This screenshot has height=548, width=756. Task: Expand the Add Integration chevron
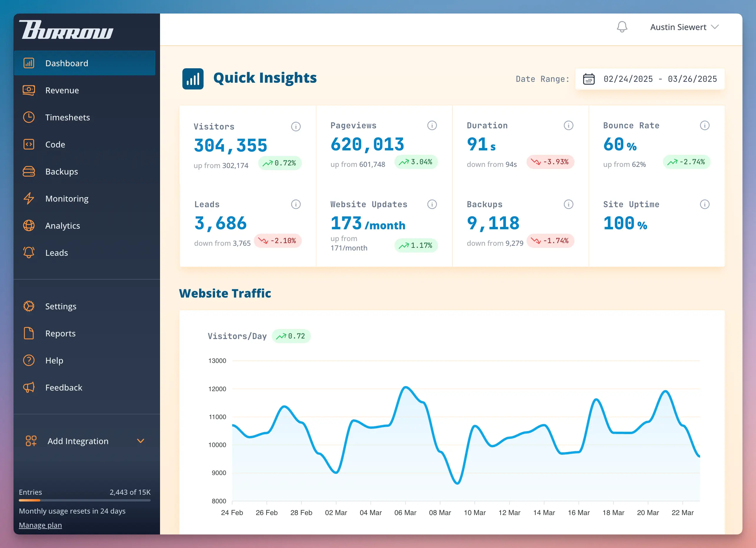click(141, 441)
